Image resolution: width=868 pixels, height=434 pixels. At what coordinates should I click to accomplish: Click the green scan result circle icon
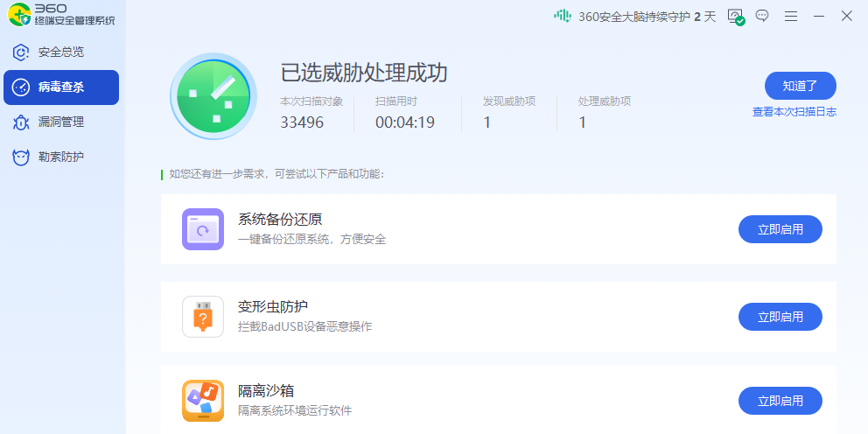pyautogui.click(x=213, y=95)
